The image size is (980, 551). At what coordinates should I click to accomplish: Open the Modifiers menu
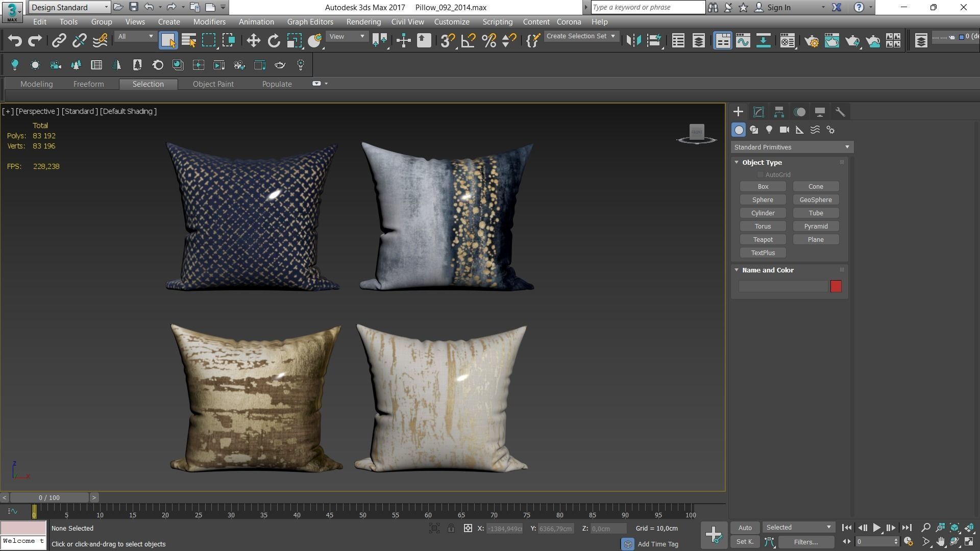pyautogui.click(x=209, y=22)
